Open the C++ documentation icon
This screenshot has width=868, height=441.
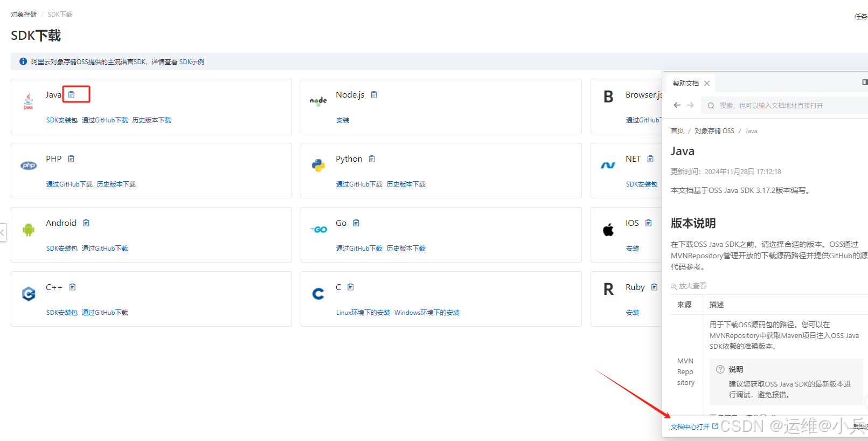click(x=73, y=287)
